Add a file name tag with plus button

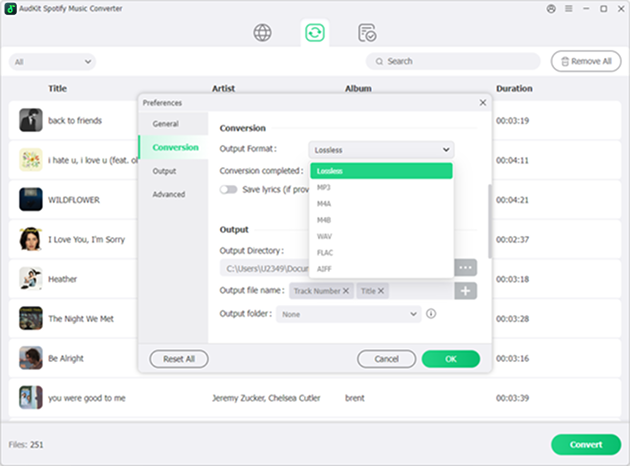[x=465, y=291]
